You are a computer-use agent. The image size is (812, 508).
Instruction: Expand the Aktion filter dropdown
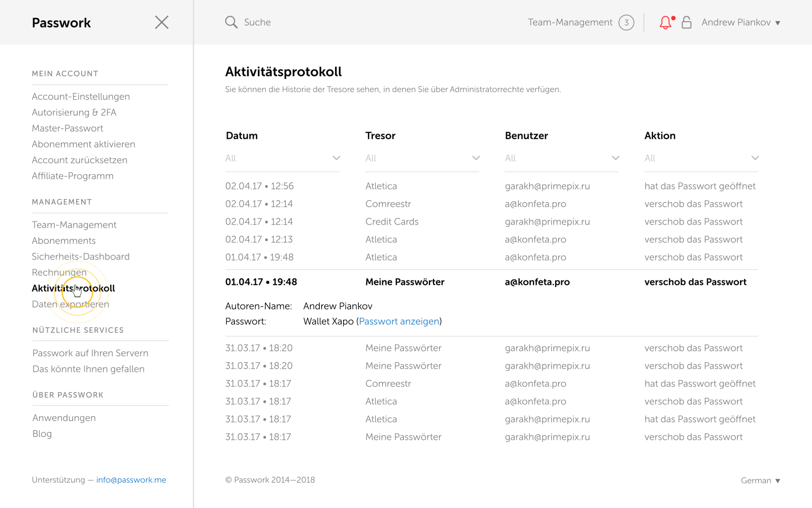pyautogui.click(x=701, y=158)
